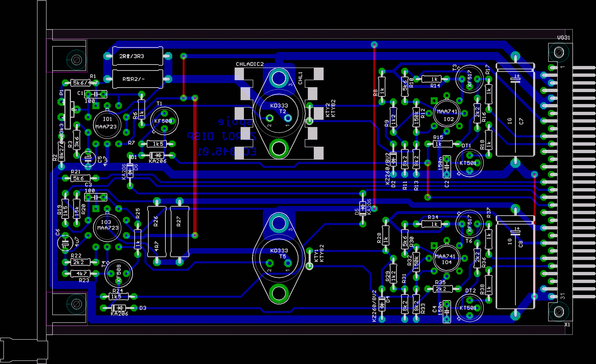The height and width of the screenshot is (364, 596).
Task: Click the IO1 MAA723 regulator IC
Action: point(107,124)
